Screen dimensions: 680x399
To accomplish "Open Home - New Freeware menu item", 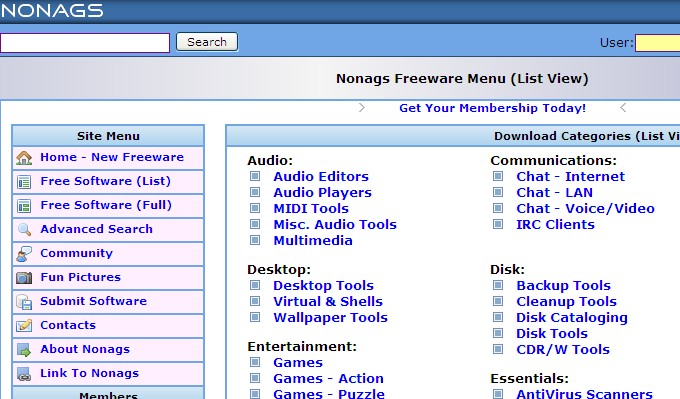I will [x=112, y=157].
